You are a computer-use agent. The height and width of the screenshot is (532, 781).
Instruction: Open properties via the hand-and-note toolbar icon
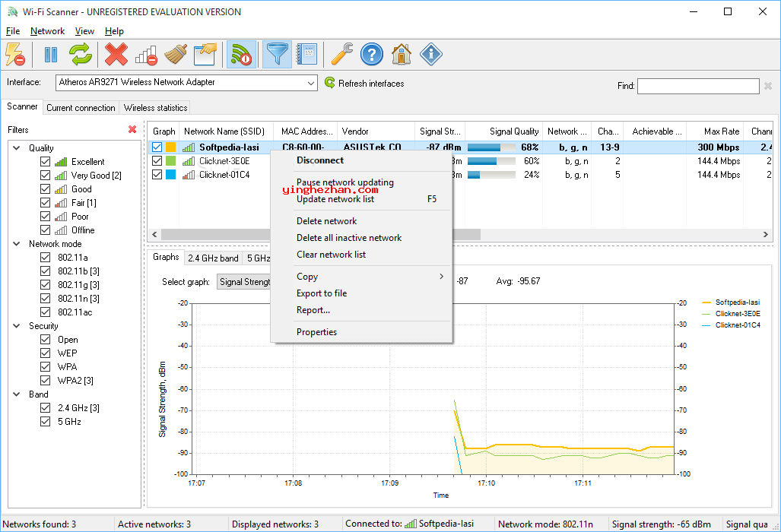point(205,54)
